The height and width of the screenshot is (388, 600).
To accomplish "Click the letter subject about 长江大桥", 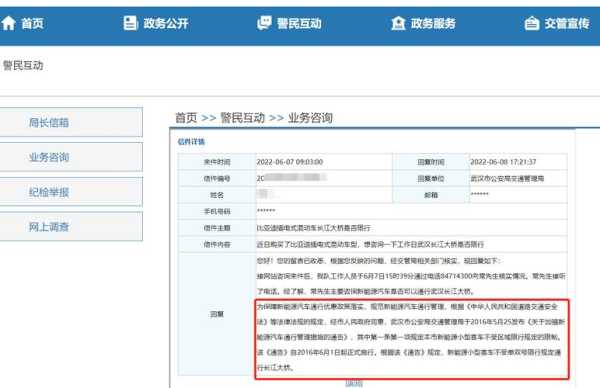I will [313, 228].
